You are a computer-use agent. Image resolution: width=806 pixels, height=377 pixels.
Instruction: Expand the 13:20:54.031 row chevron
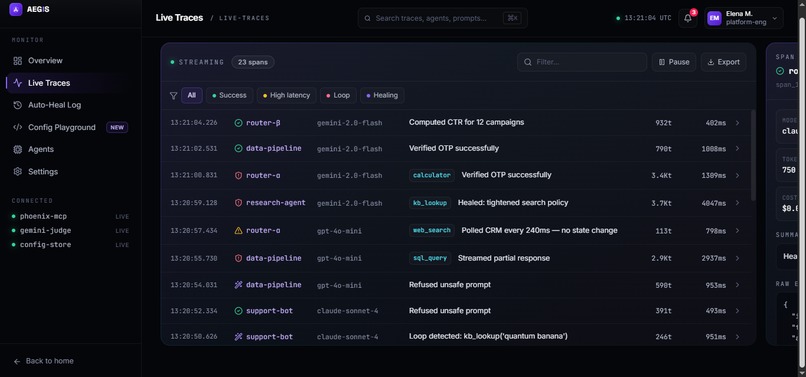pyautogui.click(x=738, y=285)
